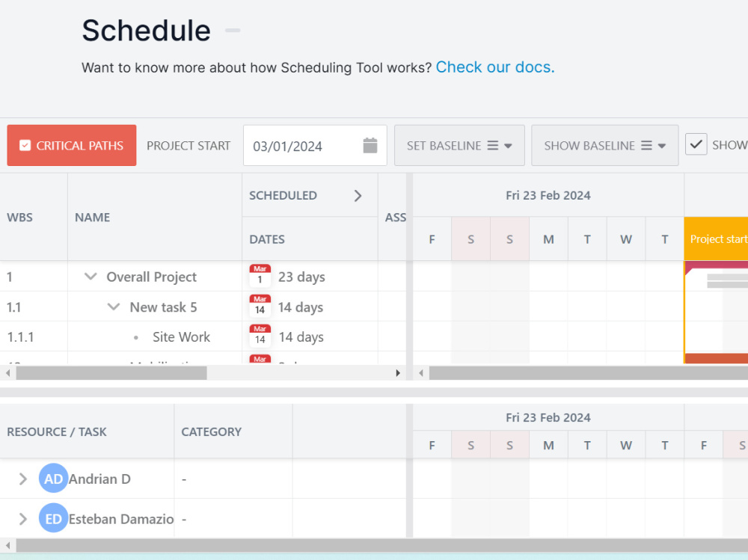
Task: Click the Mar 14 date icon for Site Work
Action: pyautogui.click(x=260, y=336)
